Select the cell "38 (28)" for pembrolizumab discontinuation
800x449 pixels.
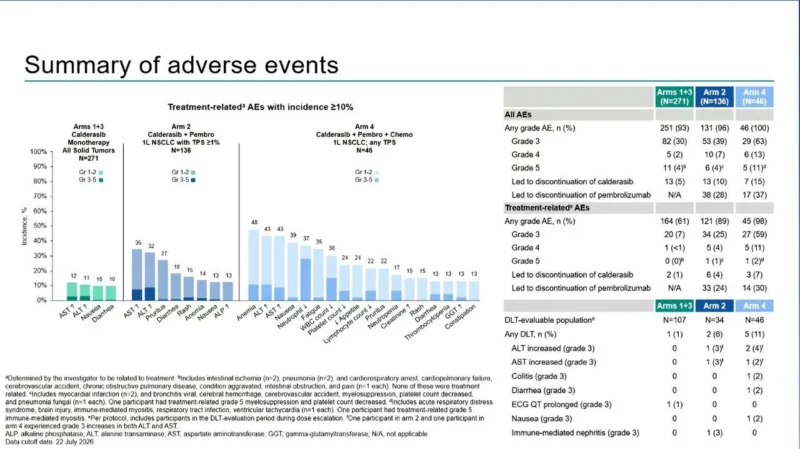point(714,195)
